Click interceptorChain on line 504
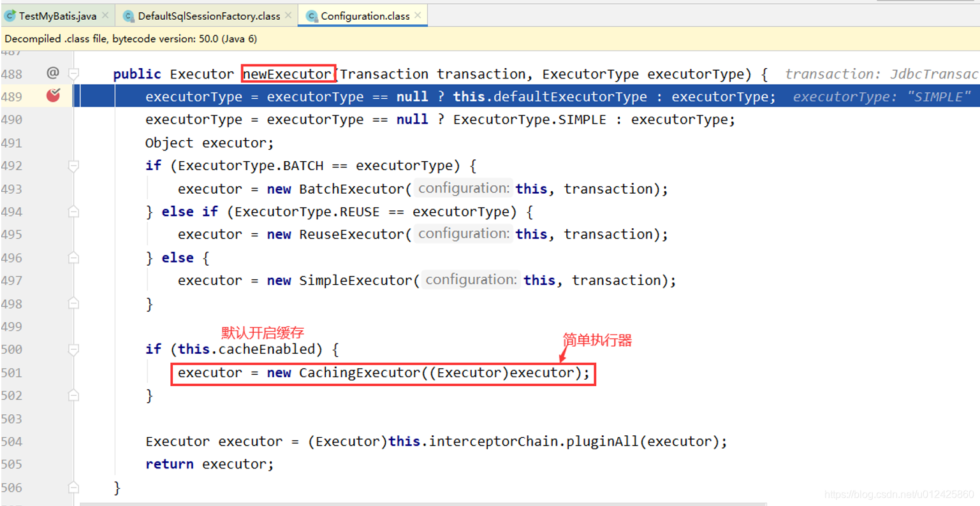 [494, 442]
